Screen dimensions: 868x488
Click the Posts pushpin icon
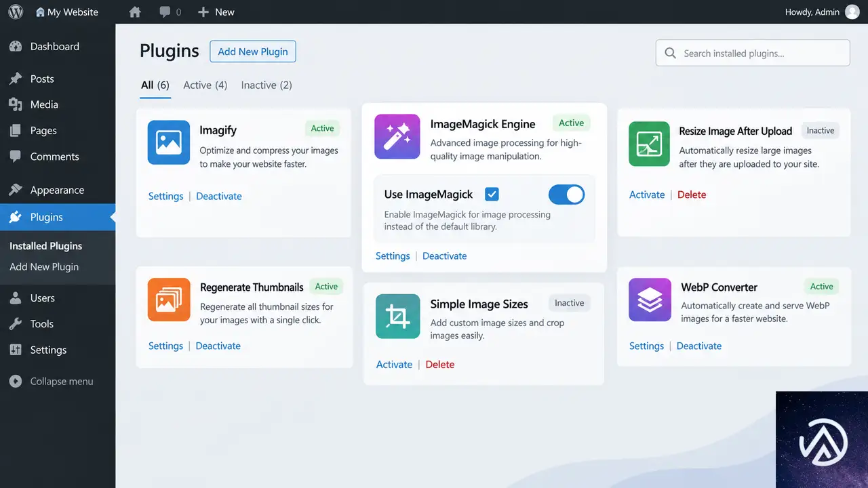coord(16,79)
